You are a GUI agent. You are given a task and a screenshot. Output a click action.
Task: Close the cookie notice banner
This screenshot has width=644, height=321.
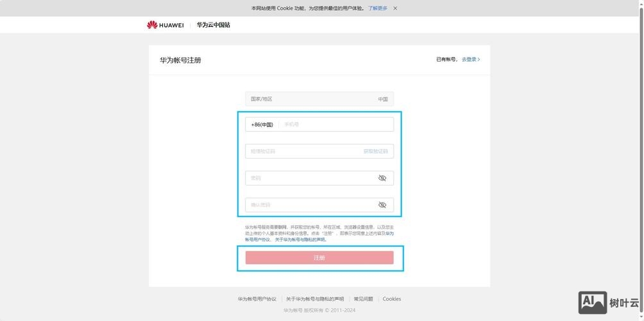[x=395, y=8]
